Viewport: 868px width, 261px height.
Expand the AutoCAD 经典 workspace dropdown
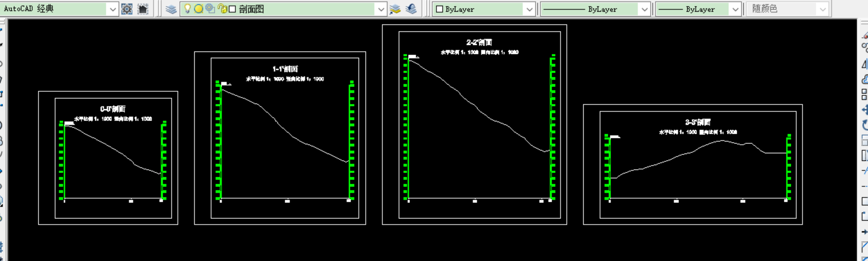[112, 9]
